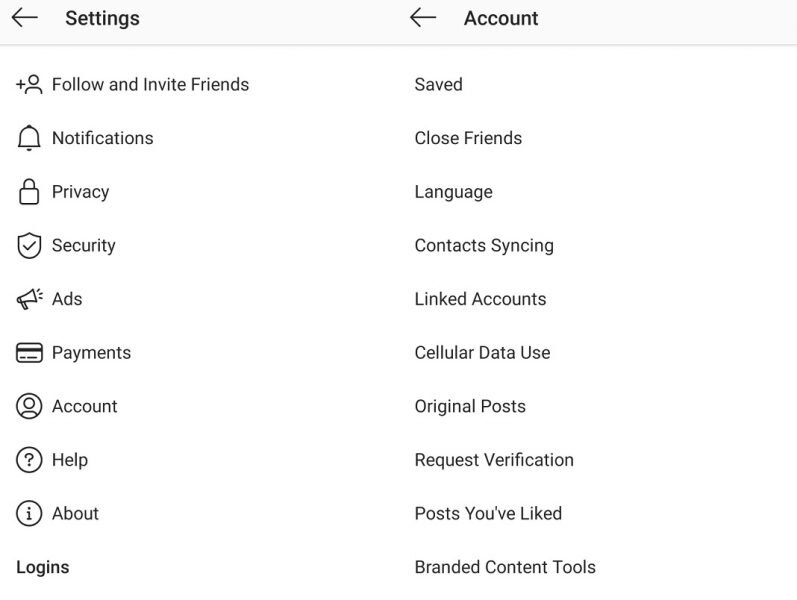
Task: Tap the Payments card icon
Action: tap(29, 353)
